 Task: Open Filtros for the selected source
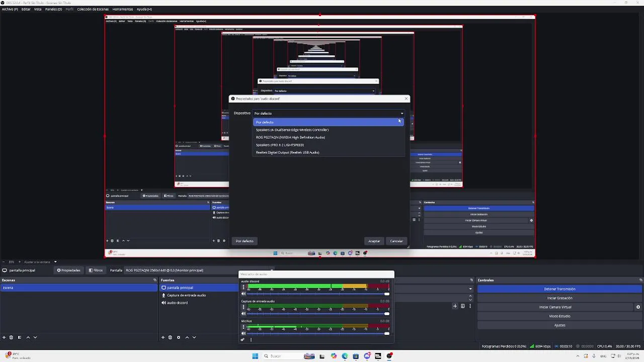click(x=96, y=270)
